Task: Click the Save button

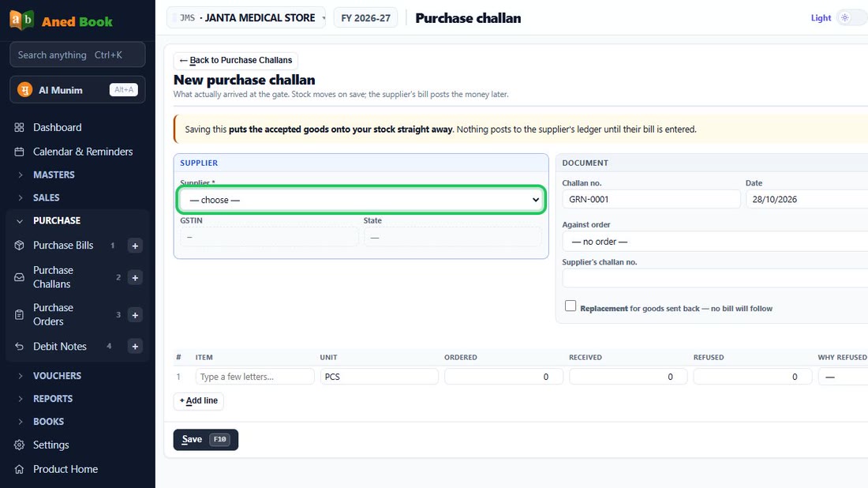Action: pyautogui.click(x=205, y=440)
